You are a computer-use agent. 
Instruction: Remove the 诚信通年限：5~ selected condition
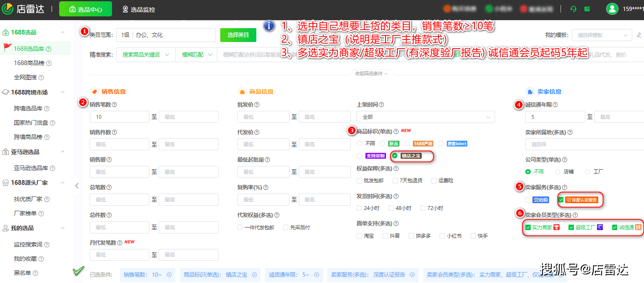pyautogui.click(x=317, y=275)
